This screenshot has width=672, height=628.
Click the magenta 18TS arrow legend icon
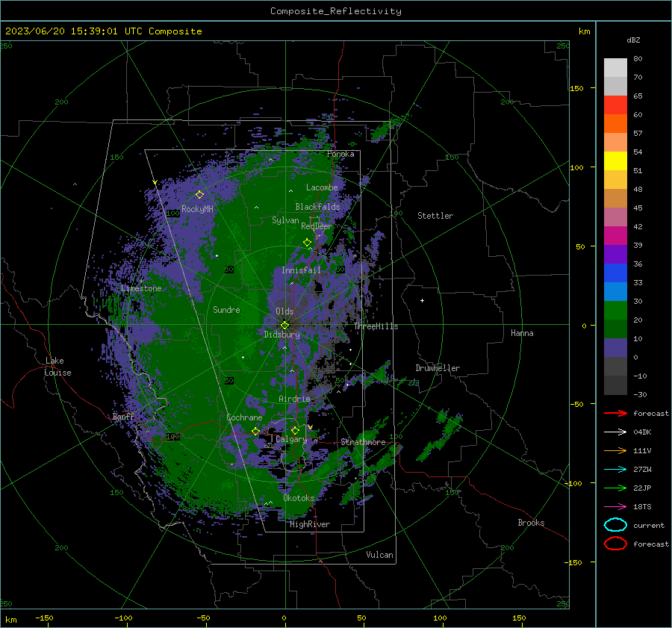point(615,507)
